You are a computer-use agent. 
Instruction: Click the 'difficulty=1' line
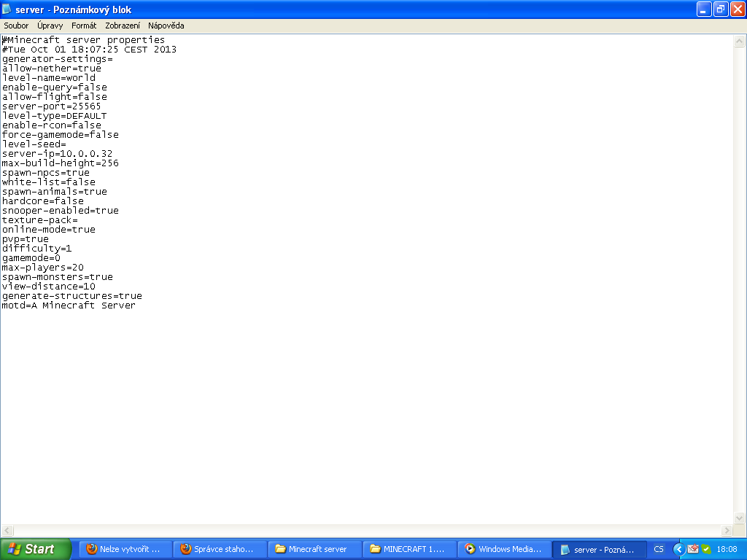[36, 249]
